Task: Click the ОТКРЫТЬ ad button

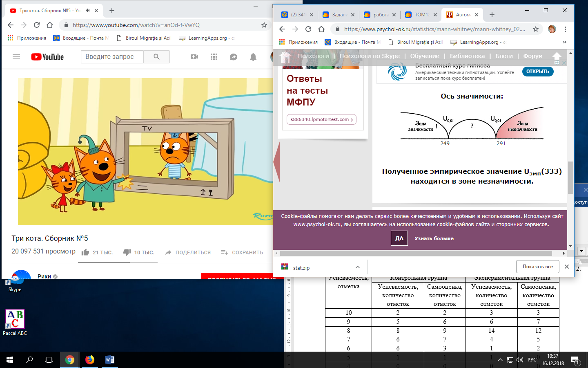Action: click(x=538, y=72)
